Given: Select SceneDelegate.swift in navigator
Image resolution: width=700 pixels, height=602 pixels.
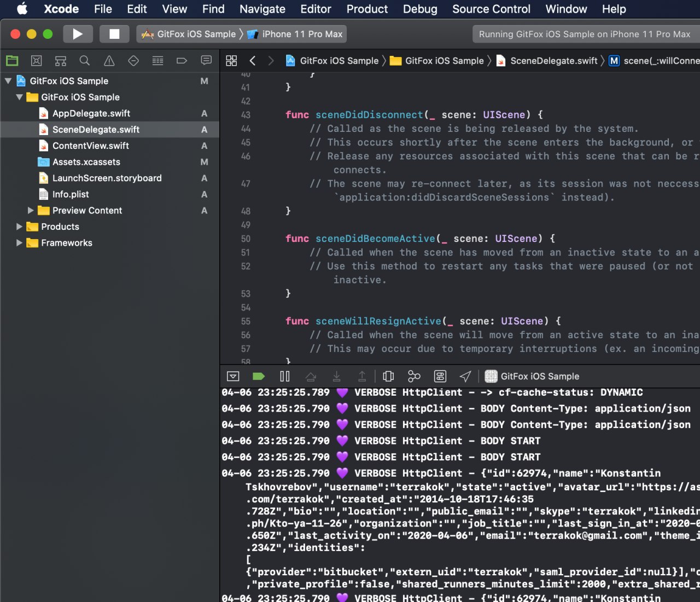Looking at the screenshot, I should point(109,130).
